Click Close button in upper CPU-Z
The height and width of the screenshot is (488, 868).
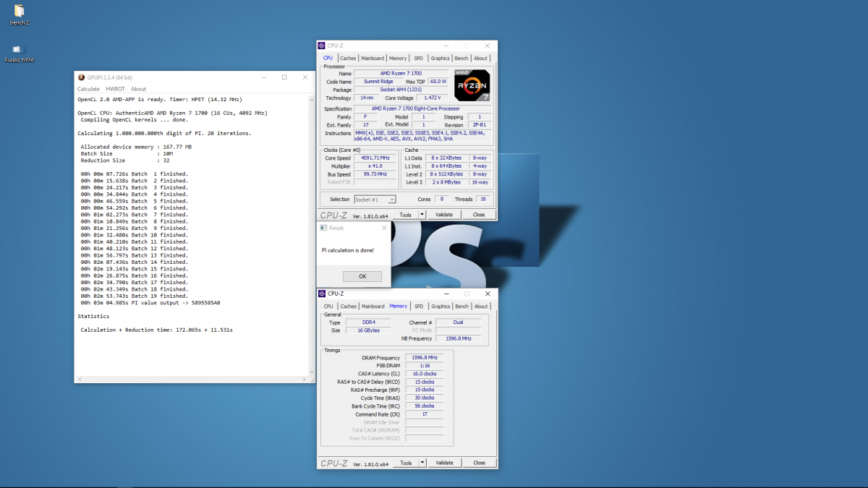[x=479, y=215]
